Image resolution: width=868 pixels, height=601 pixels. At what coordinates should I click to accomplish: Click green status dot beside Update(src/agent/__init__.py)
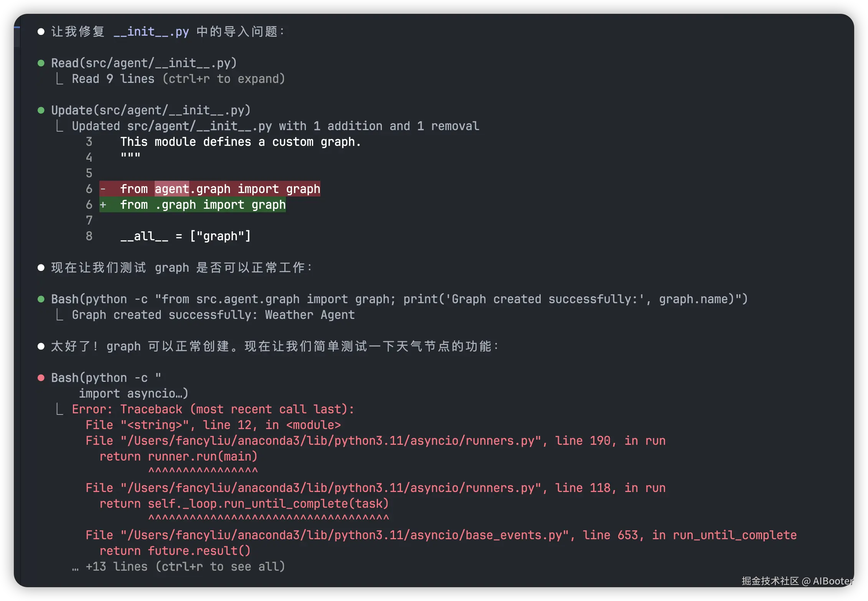tap(41, 111)
